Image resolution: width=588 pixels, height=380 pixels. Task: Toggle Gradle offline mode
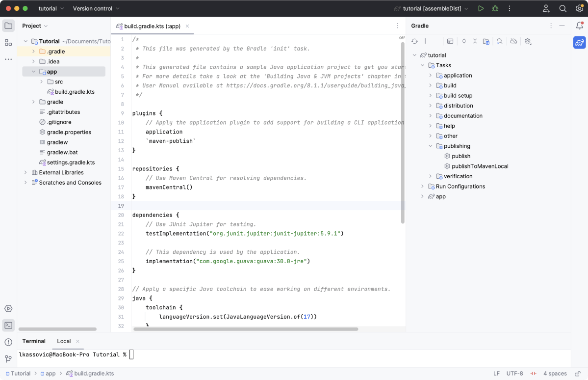(x=514, y=41)
